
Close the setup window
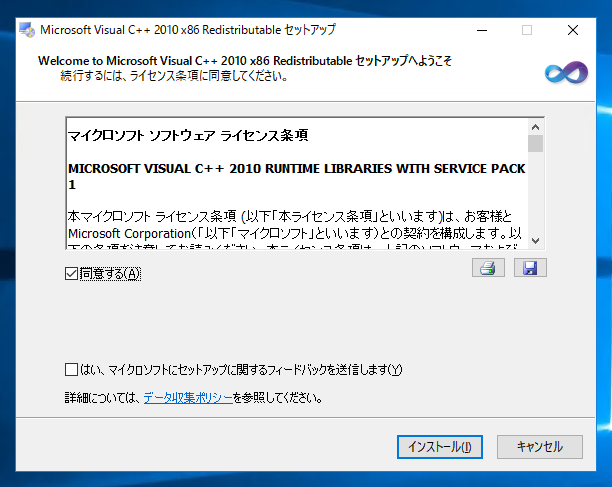(x=573, y=30)
